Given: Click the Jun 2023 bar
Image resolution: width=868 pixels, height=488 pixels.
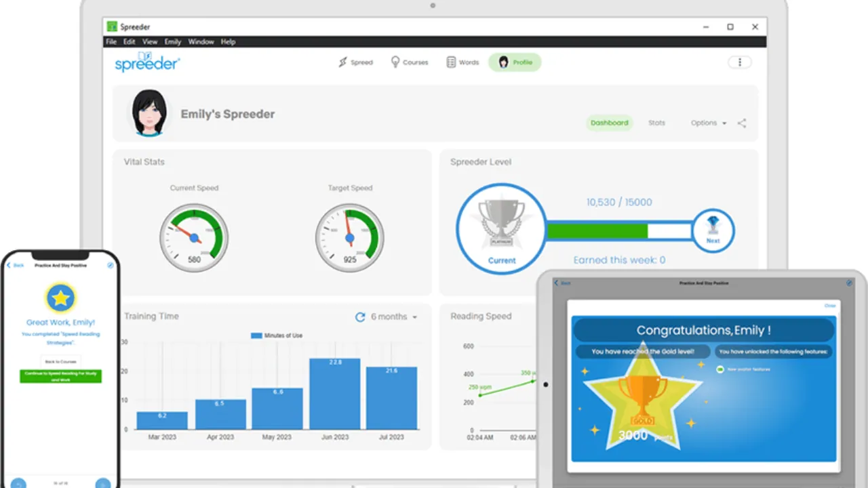Looking at the screenshot, I should 335,394.
